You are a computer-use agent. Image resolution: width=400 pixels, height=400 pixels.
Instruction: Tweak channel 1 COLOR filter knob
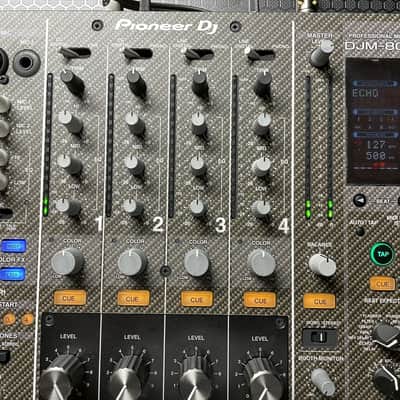coord(68,261)
